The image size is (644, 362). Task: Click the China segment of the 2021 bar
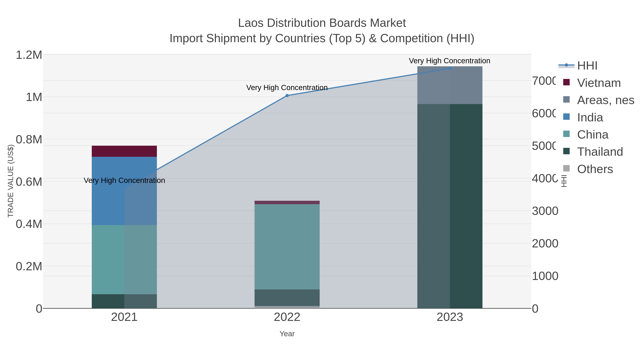[x=124, y=260]
